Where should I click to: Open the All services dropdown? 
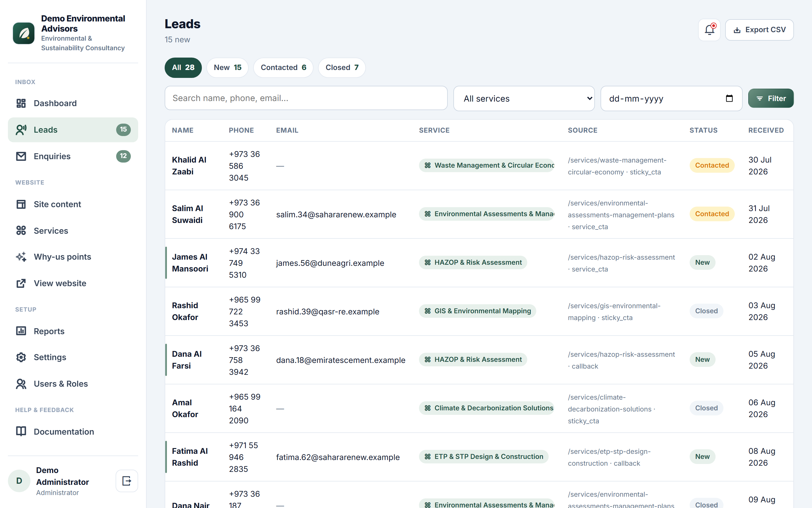coord(524,98)
